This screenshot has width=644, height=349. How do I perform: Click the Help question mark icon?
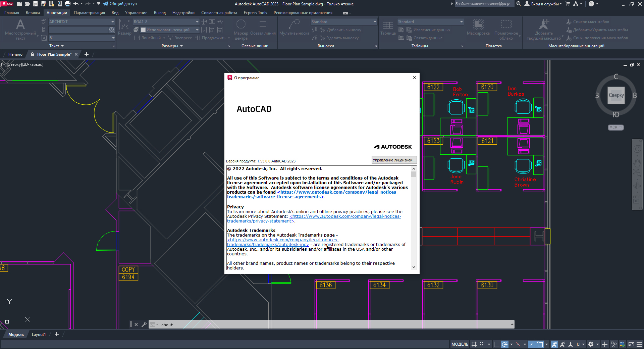tap(591, 4)
